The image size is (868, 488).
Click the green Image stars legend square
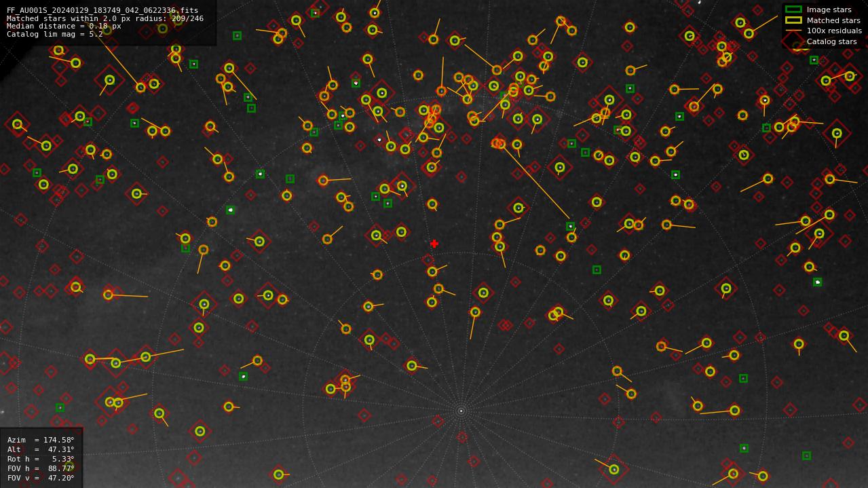point(793,10)
